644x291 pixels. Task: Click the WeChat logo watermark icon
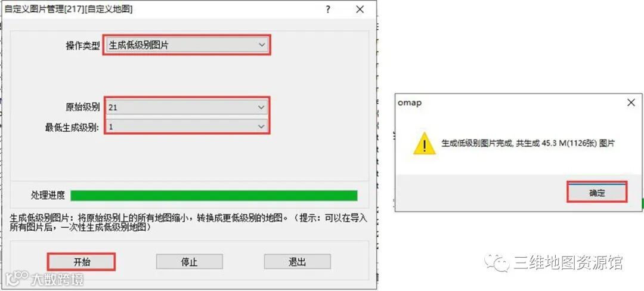click(496, 262)
